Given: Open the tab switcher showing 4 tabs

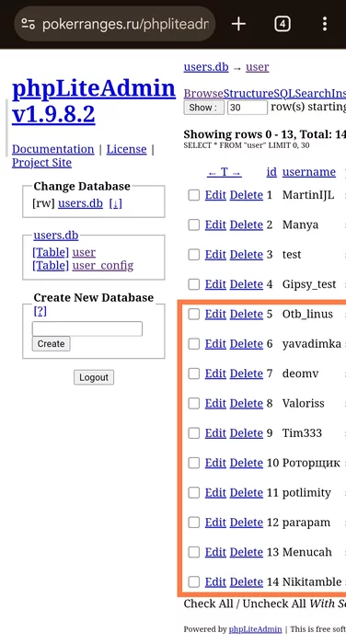Looking at the screenshot, I should (283, 24).
